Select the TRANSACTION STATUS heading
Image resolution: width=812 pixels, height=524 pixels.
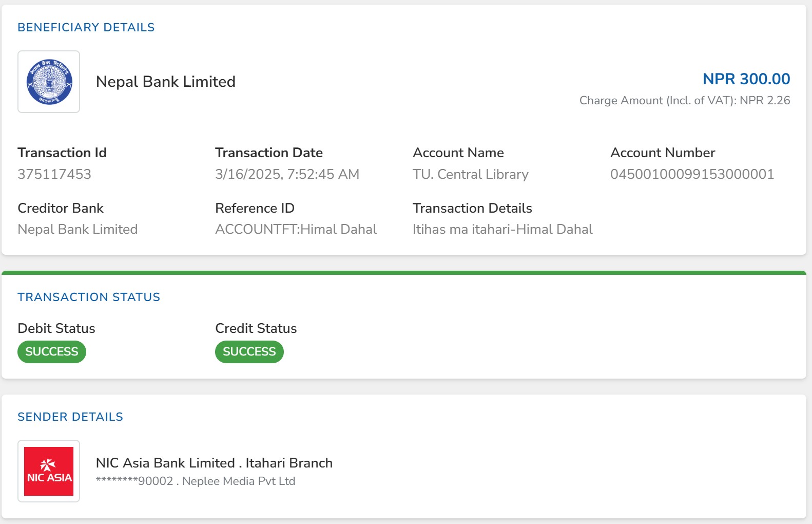89,297
